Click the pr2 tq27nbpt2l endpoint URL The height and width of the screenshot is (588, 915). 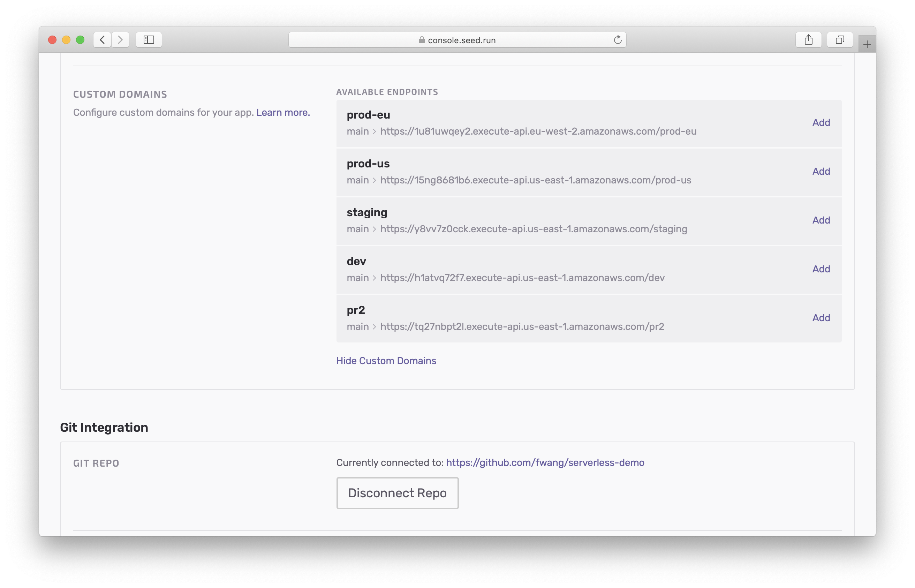pos(522,327)
